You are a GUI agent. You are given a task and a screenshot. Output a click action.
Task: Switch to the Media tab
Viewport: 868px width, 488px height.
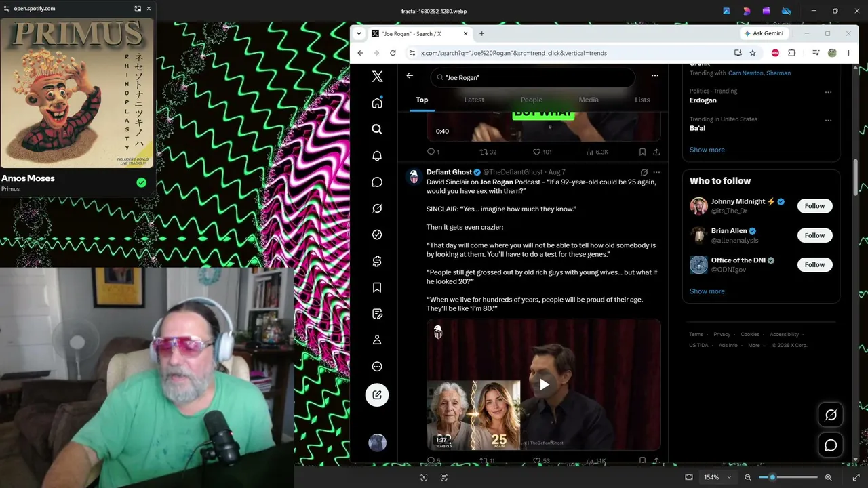click(x=589, y=100)
